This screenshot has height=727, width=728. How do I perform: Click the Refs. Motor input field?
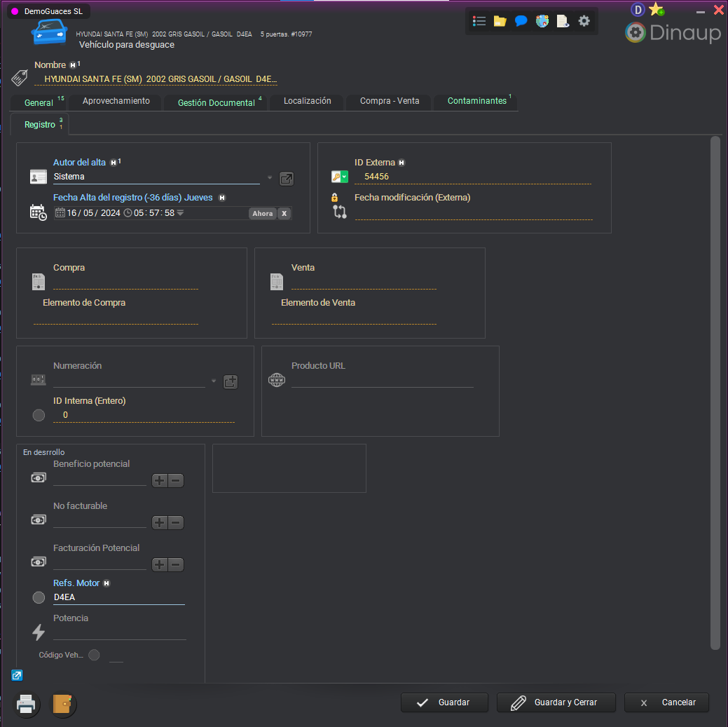click(119, 597)
